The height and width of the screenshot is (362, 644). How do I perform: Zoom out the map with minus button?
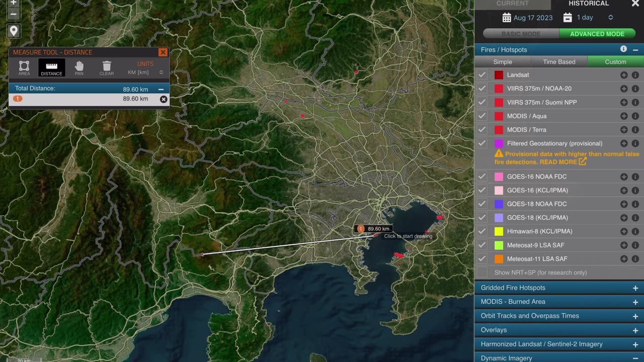coord(14,14)
